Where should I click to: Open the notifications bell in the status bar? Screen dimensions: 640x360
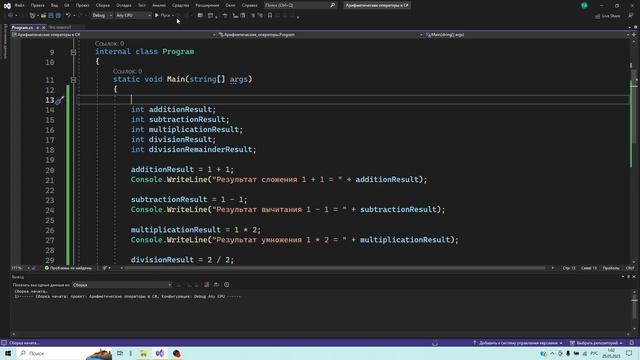pos(631,343)
